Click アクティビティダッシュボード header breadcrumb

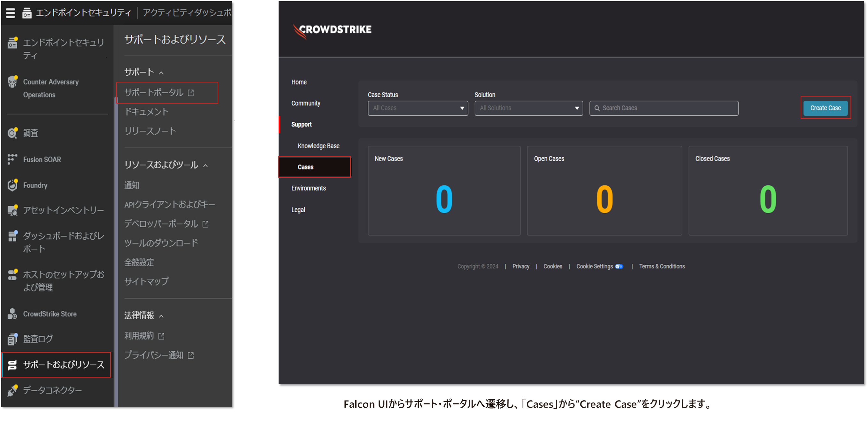(187, 13)
